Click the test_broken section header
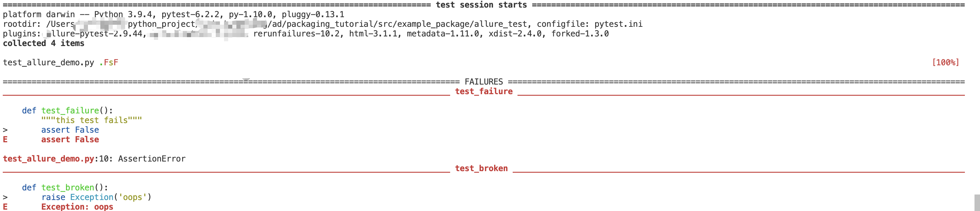This screenshot has height=211, width=980. (481, 168)
